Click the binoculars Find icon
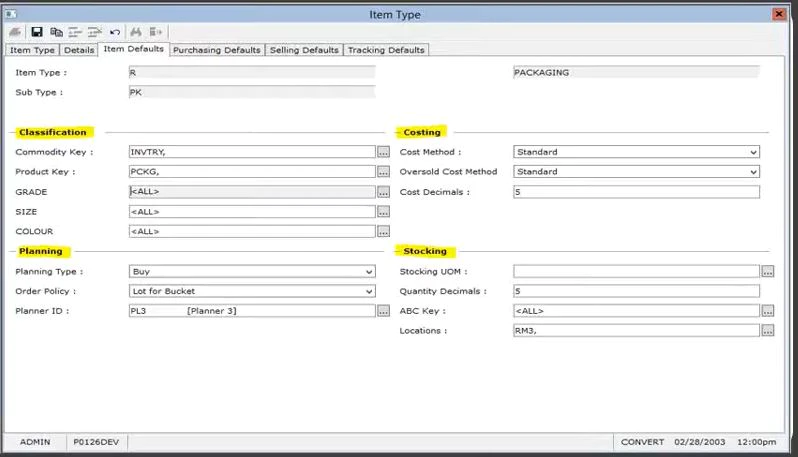The height and width of the screenshot is (457, 798). (135, 32)
